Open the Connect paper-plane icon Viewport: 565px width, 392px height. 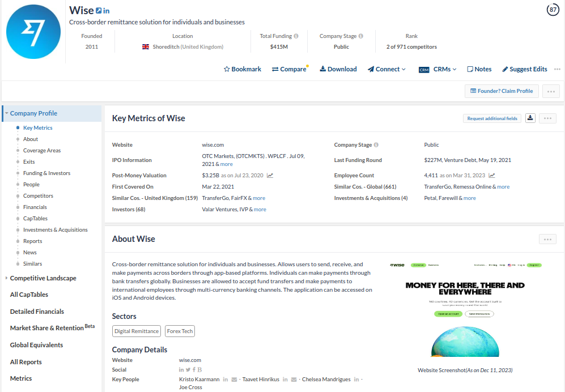tap(369, 69)
